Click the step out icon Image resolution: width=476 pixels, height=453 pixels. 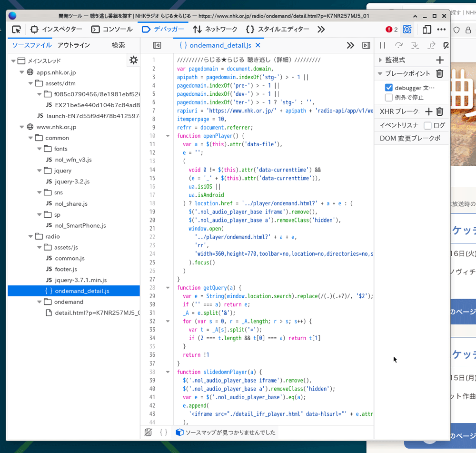pyautogui.click(x=430, y=45)
